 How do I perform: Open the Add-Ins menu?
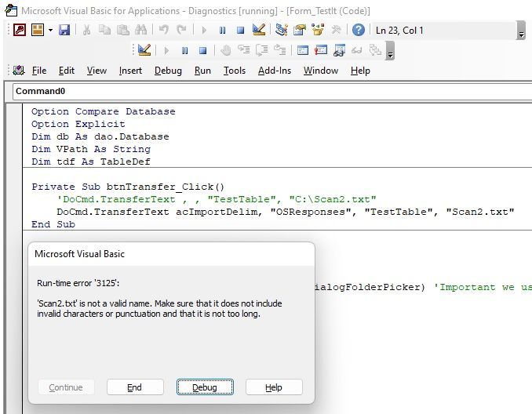[275, 71]
